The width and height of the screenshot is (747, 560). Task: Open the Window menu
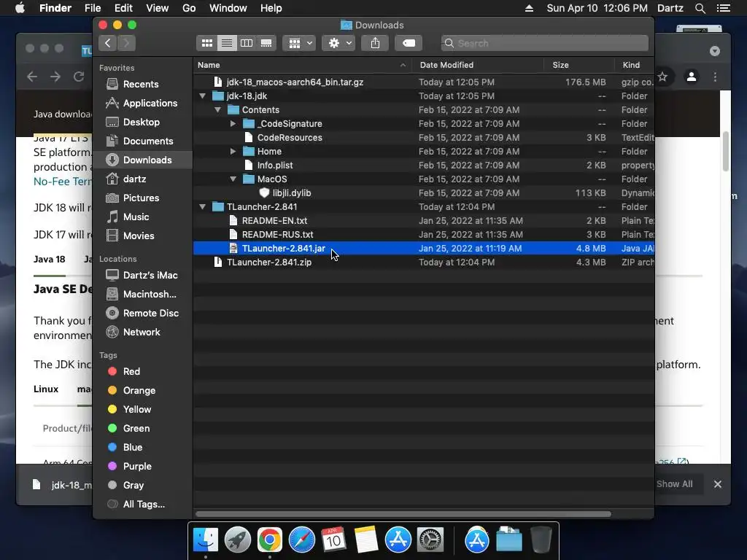tap(228, 8)
